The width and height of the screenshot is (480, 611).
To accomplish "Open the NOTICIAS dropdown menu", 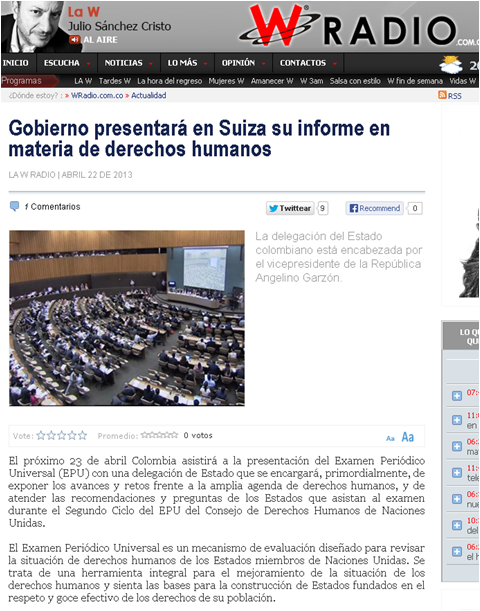I will pyautogui.click(x=128, y=63).
